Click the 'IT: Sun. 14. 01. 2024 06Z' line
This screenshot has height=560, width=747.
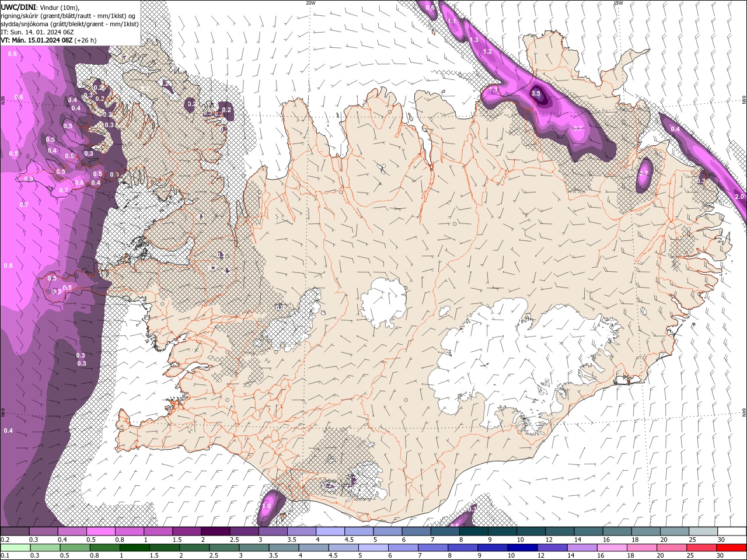[37, 32]
